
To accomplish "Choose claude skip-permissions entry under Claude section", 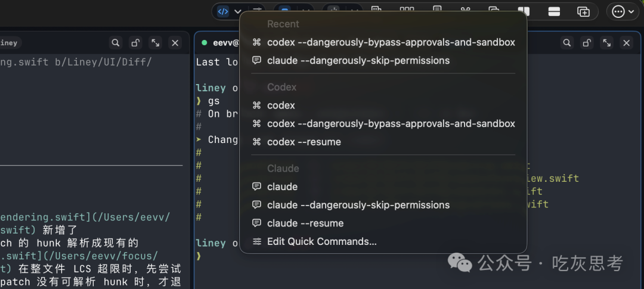I will coord(383,205).
